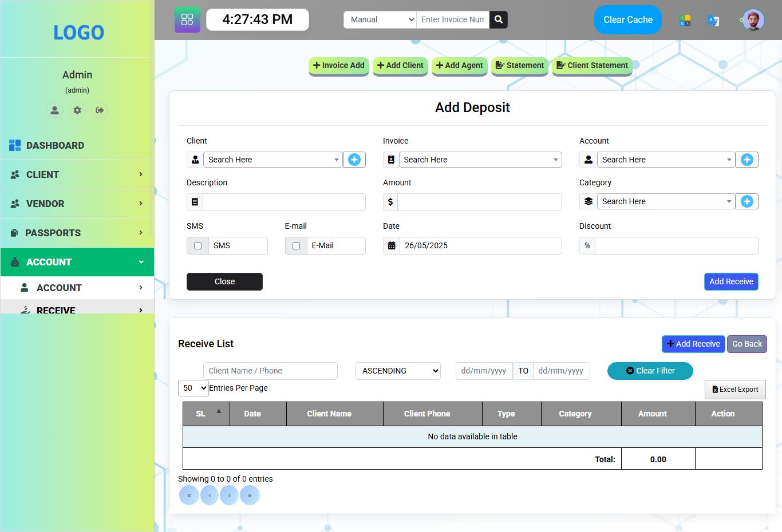Click the previous page pagination icon
This screenshot has width=782, height=532.
210,495
